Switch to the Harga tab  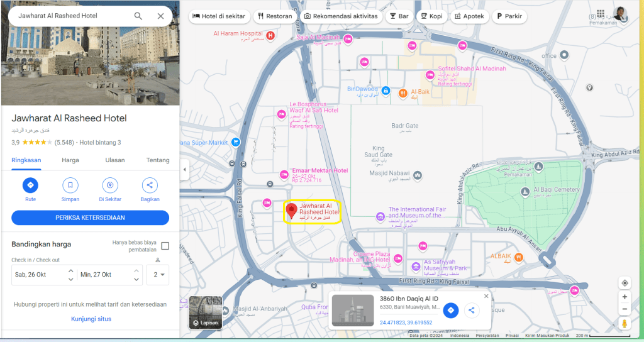click(x=70, y=160)
